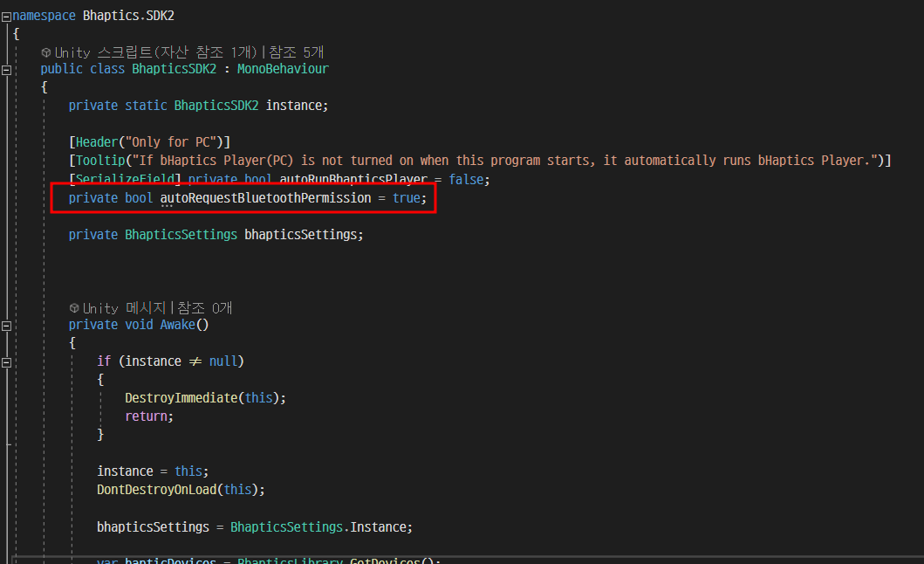The image size is (924, 564).
Task: Click the 'Unity 메시지' CodeLens label
Action: [x=125, y=307]
